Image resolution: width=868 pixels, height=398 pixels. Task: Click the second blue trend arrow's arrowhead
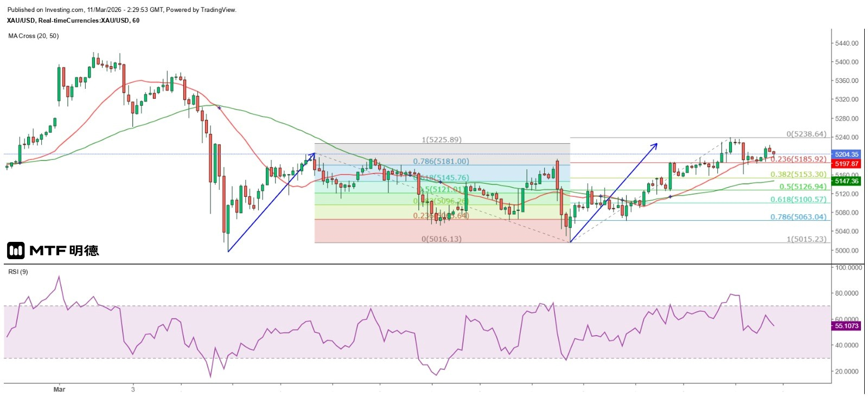656,145
